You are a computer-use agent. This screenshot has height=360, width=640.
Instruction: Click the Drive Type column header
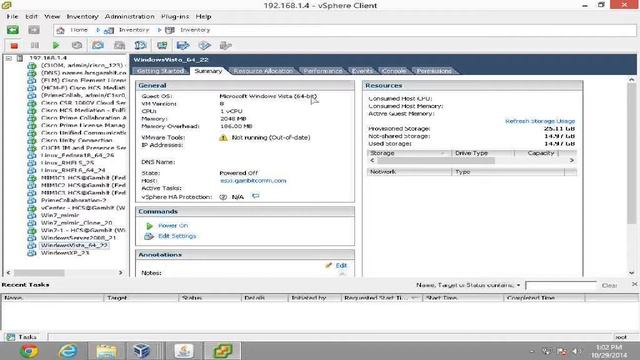click(x=483, y=153)
